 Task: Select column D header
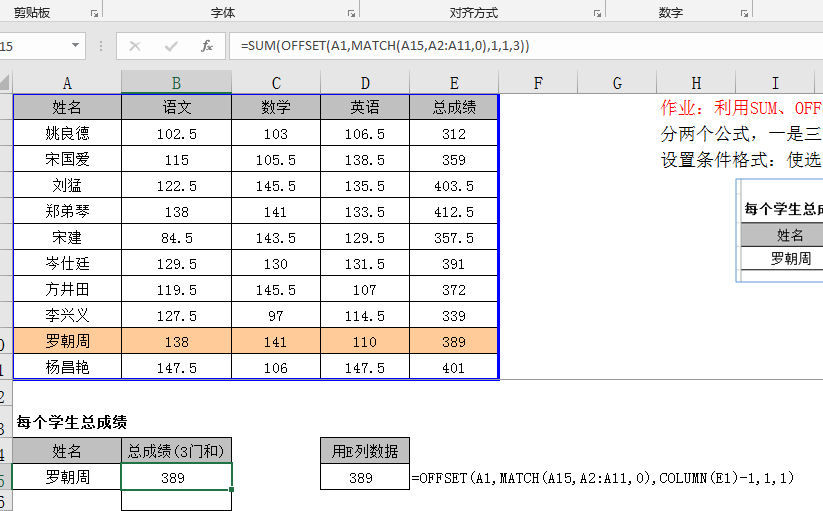point(365,82)
